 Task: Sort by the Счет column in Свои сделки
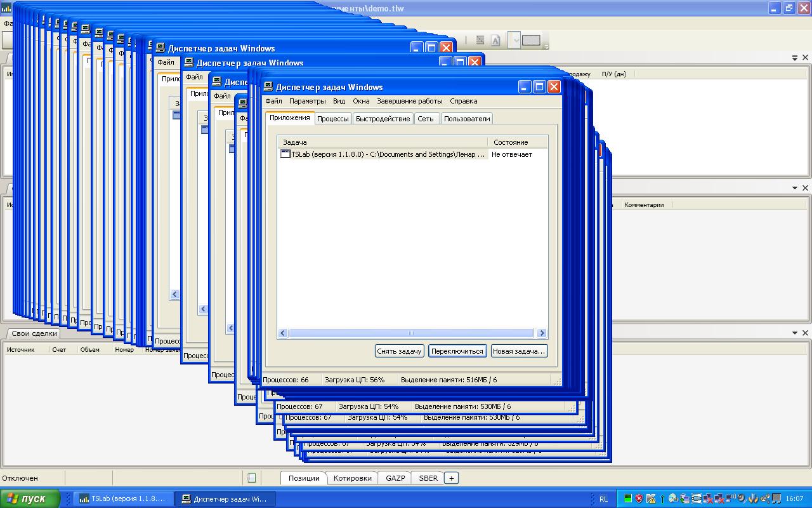pos(59,349)
